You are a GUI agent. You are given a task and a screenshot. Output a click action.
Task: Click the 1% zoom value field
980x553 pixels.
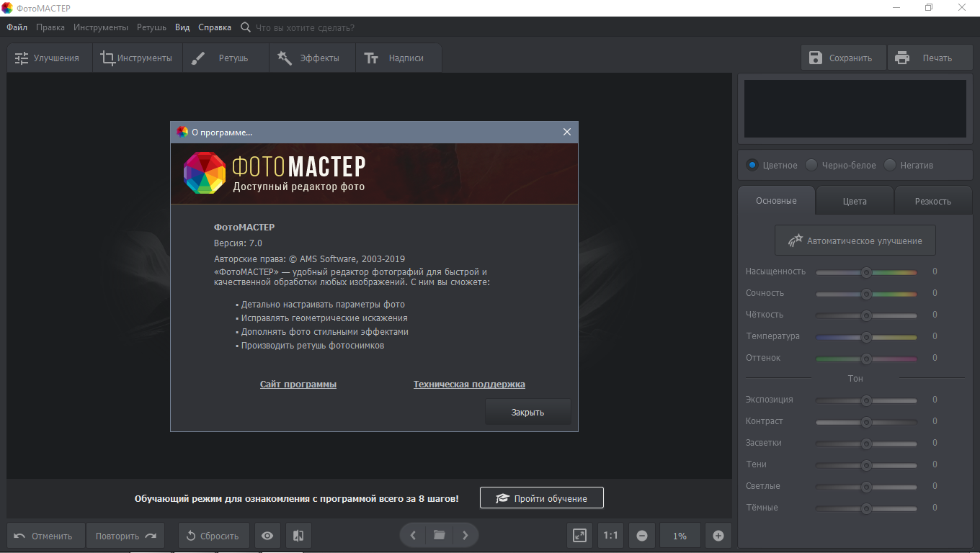click(680, 536)
